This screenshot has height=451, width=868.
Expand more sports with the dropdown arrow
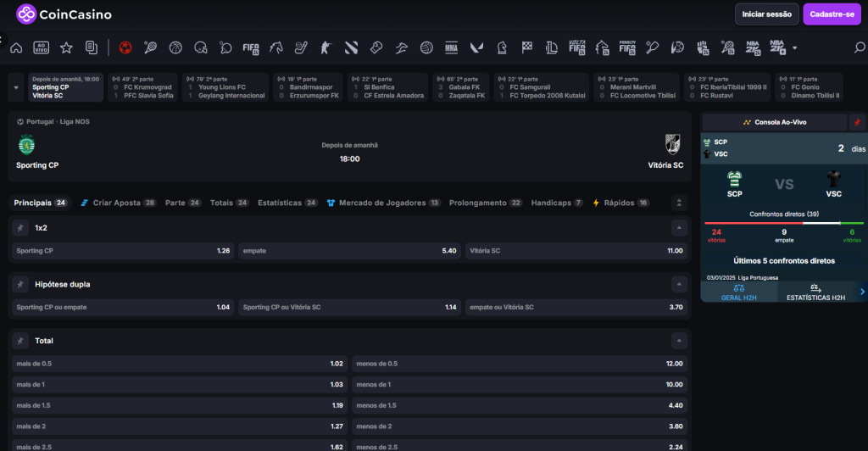795,48
